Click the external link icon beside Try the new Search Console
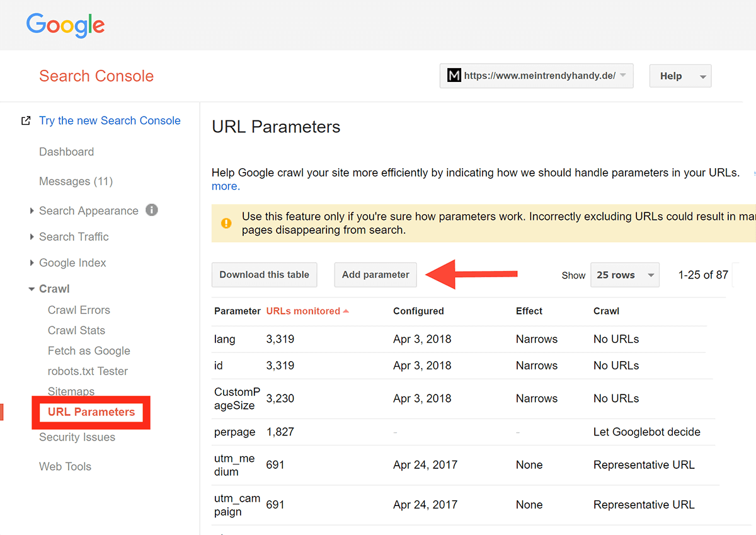 26,120
